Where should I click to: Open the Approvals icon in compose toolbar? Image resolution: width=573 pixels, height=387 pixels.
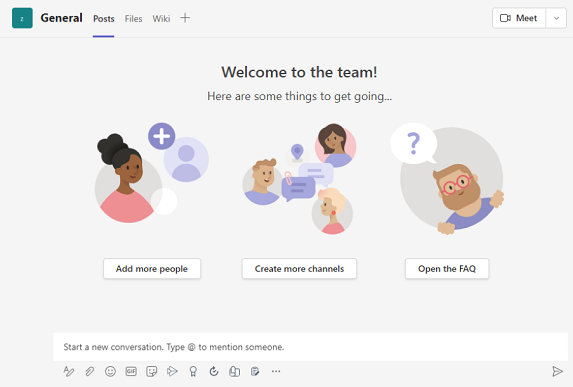tap(214, 371)
